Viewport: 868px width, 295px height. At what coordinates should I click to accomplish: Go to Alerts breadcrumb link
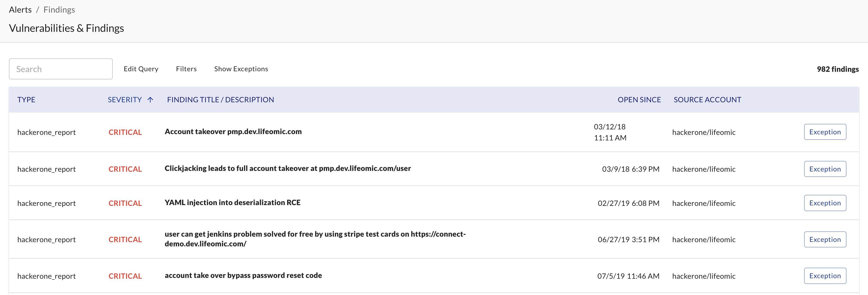click(20, 10)
